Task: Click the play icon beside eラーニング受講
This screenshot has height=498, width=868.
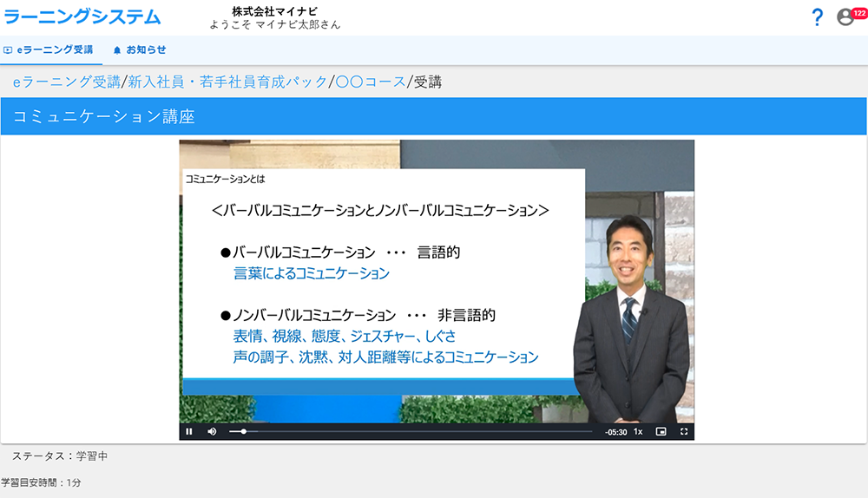Action: [8, 49]
